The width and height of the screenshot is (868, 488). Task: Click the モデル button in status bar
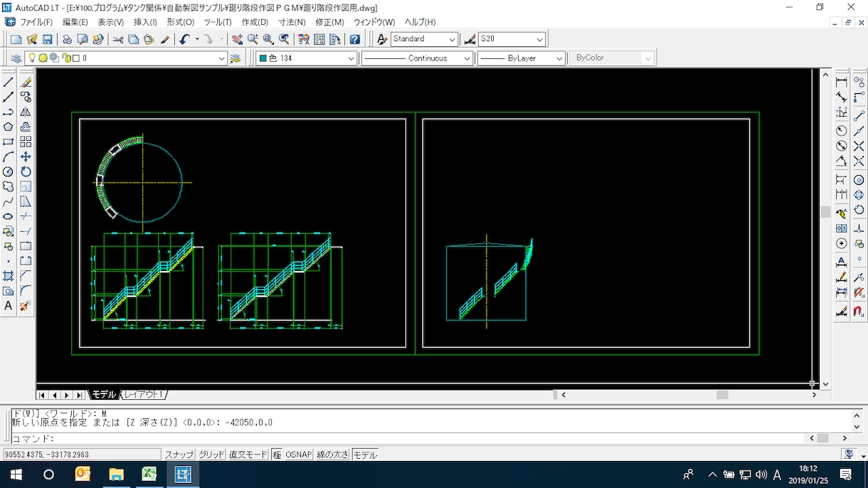pos(365,455)
